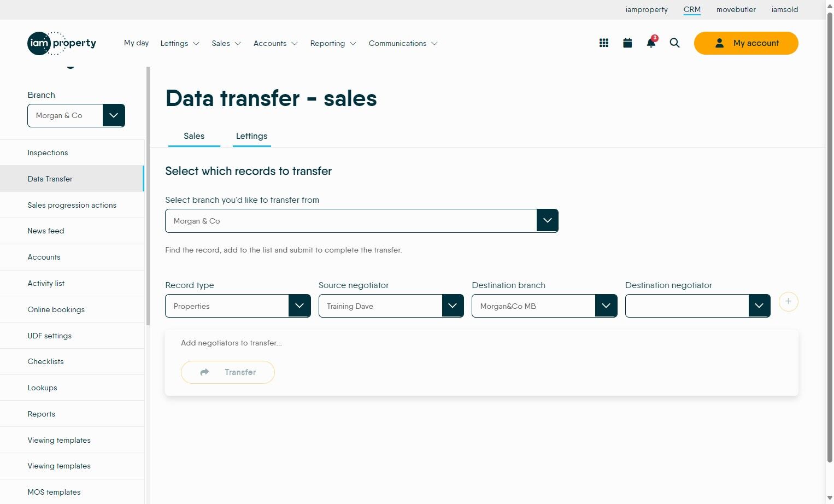This screenshot has height=504, width=834.
Task: Open the notifications bell
Action: click(651, 43)
